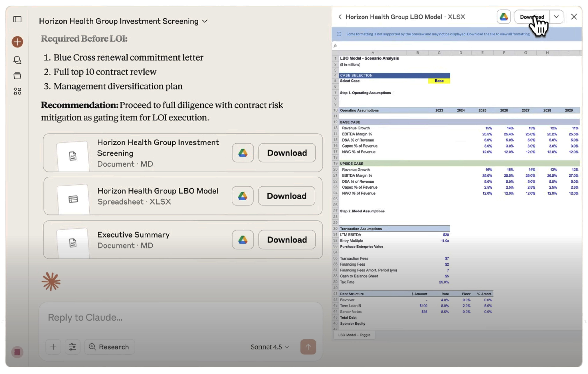
Task: Expand the conversation title dropdown
Action: click(x=205, y=21)
